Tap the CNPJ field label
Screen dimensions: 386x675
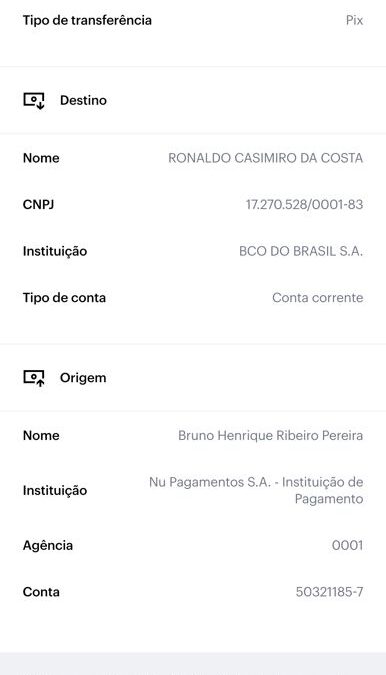tap(38, 204)
